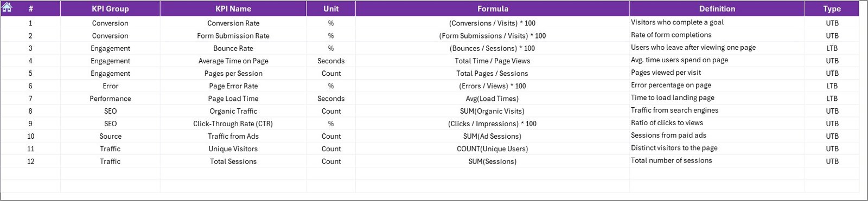Select the SUM(Organic Visits) formula cell
The width and height of the screenshot is (868, 201).
click(x=493, y=111)
